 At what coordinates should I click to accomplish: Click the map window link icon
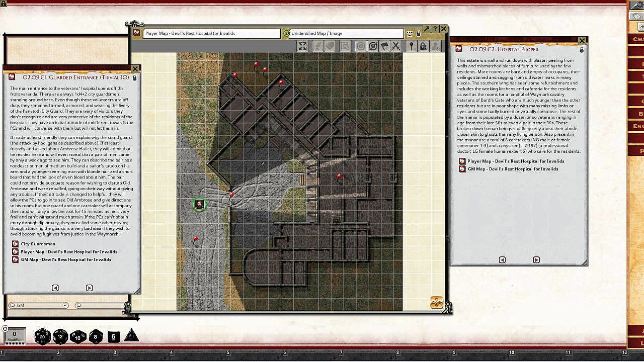click(136, 33)
